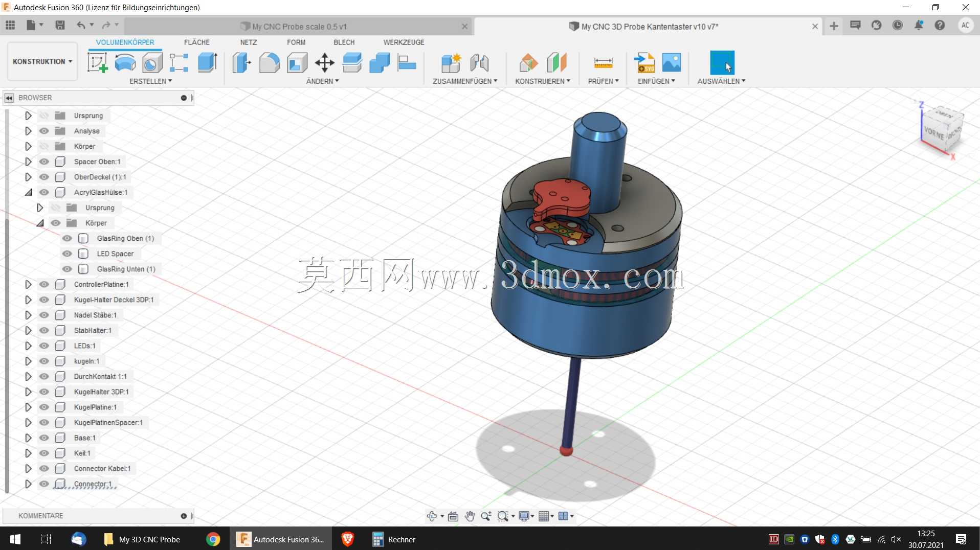Click the Look At icon
980x550 pixels.
tap(453, 516)
